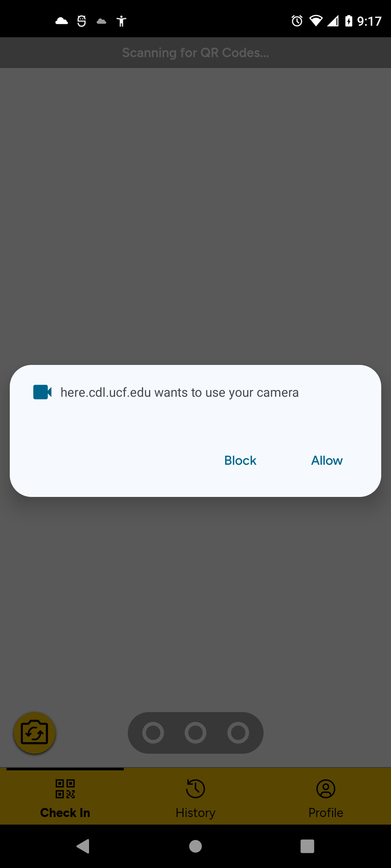
Task: Select the middle circle indicator
Action: (x=195, y=733)
